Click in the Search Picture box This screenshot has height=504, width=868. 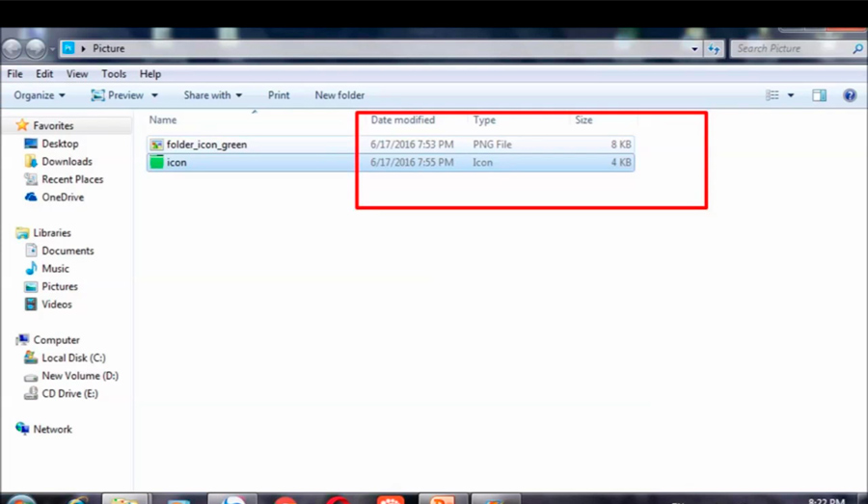click(x=791, y=48)
